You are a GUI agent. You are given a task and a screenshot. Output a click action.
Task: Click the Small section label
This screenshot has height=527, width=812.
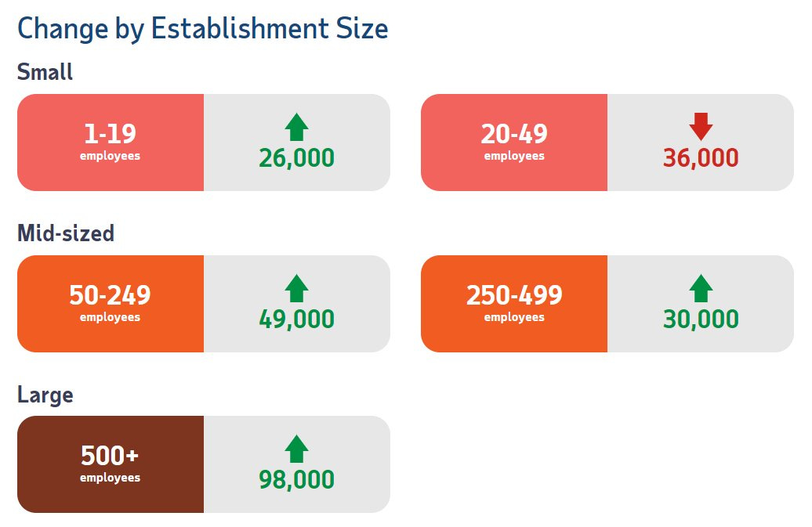pos(45,72)
